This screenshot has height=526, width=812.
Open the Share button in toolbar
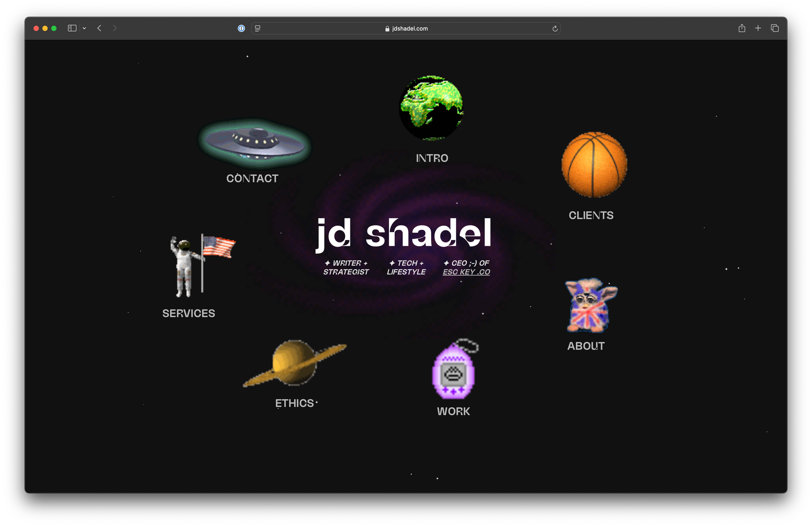click(742, 28)
